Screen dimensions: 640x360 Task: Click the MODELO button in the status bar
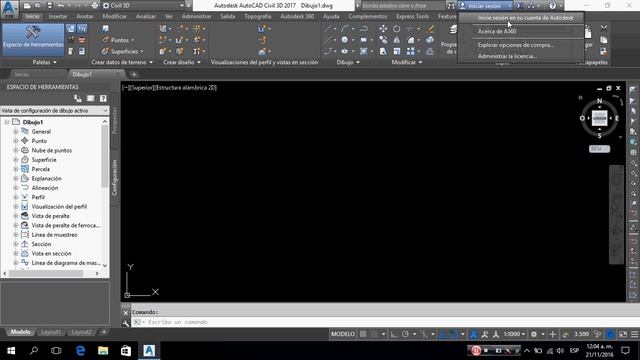pos(343,334)
